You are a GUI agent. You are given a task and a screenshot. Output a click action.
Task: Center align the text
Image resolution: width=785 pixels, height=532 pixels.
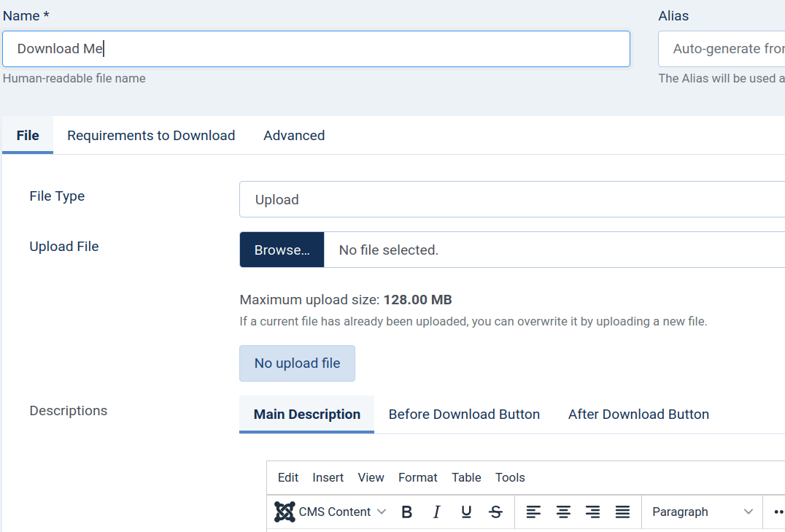pyautogui.click(x=563, y=512)
